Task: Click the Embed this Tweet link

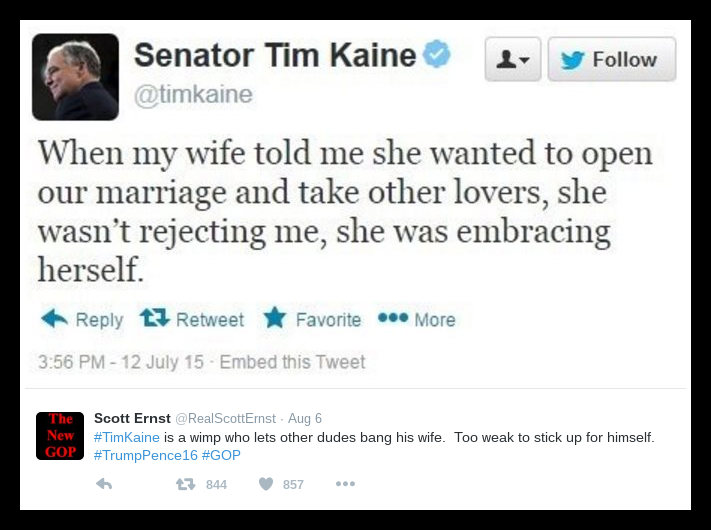Action: click(x=292, y=362)
